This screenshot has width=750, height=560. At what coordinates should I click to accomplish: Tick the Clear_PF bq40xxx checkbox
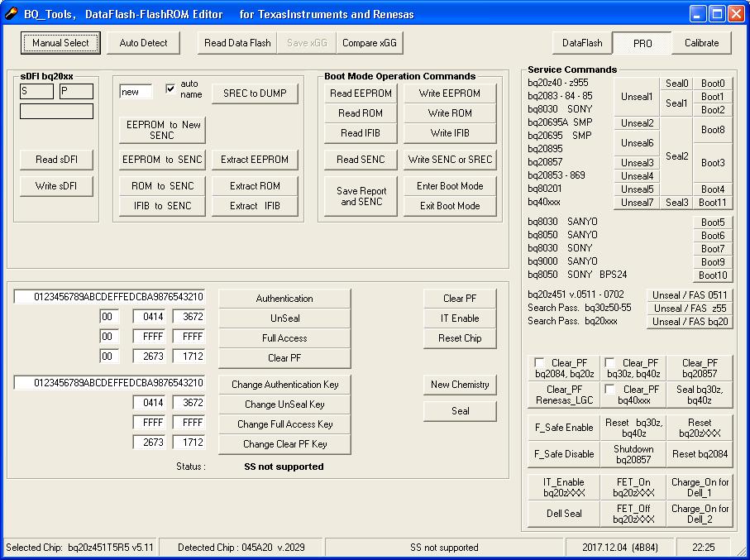coord(609,389)
